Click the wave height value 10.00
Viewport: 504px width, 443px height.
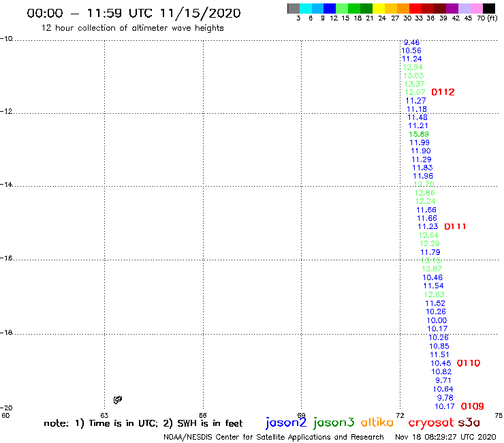437,320
